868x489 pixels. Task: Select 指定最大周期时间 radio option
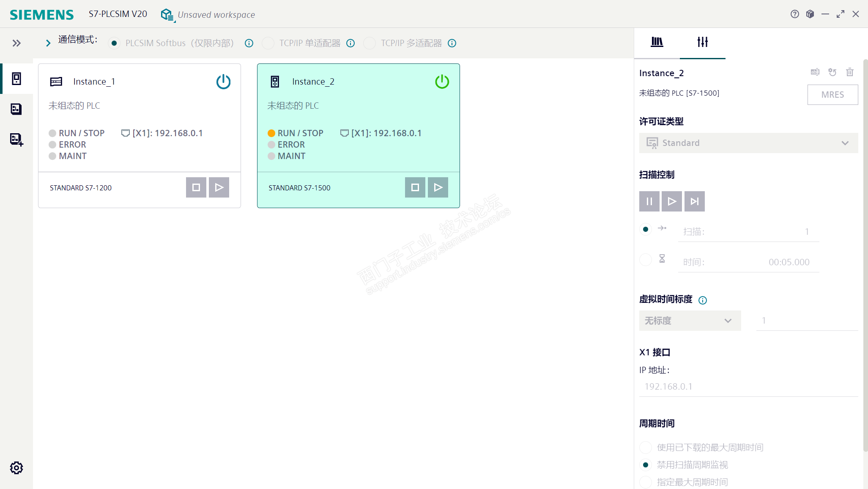646,482
